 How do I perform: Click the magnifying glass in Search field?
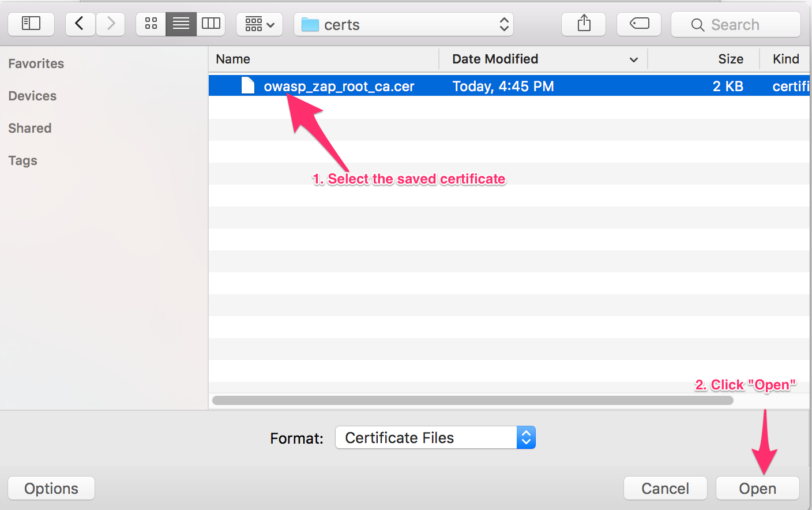pos(697,24)
